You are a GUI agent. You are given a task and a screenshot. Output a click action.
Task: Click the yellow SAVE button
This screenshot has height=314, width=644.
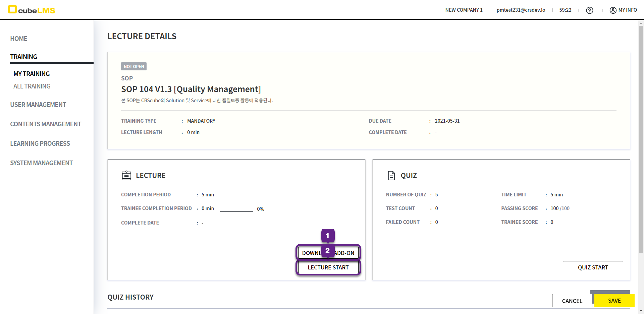(x=614, y=301)
